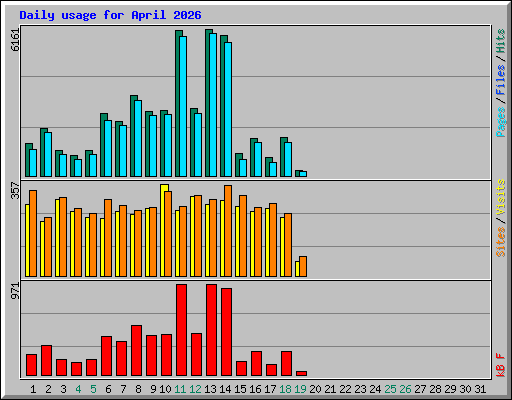This screenshot has width=512, height=400.
Task: Click the day 19 red KB bar
Action: tap(301, 373)
